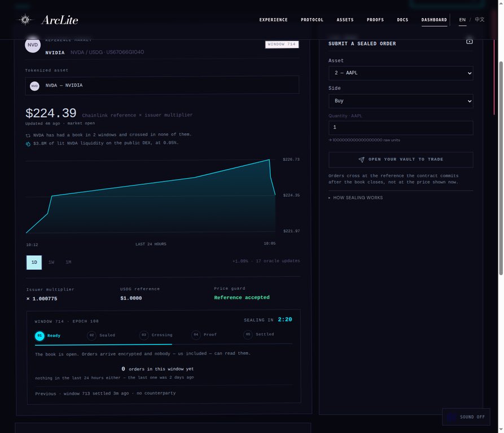Click the paper plane icon on vault button
This screenshot has height=433, width=504.
tap(361, 160)
